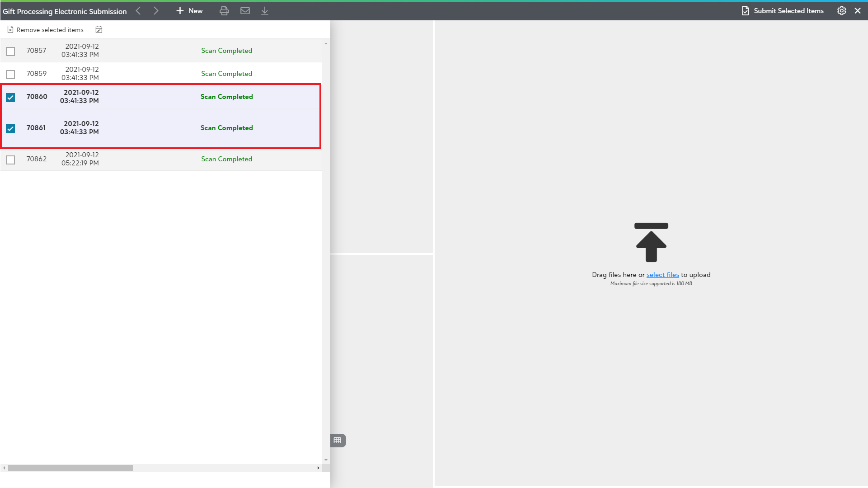This screenshot has width=868, height=488.
Task: Click Remove selected items button
Action: tap(46, 30)
